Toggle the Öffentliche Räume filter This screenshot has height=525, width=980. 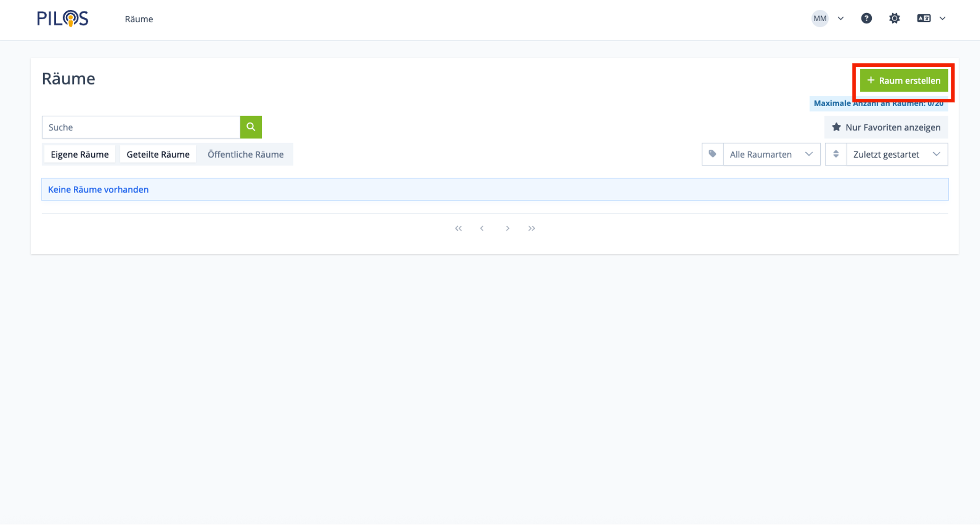[245, 154]
